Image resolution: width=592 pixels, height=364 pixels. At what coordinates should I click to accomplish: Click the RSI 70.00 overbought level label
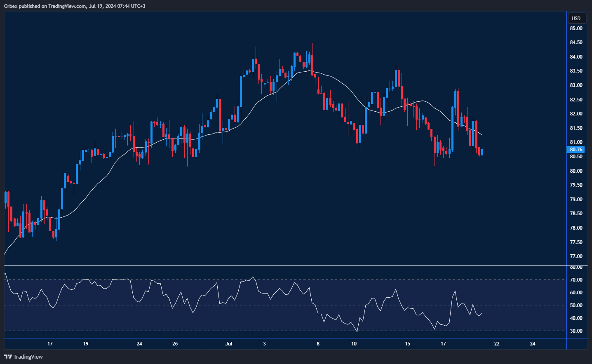coord(576,280)
